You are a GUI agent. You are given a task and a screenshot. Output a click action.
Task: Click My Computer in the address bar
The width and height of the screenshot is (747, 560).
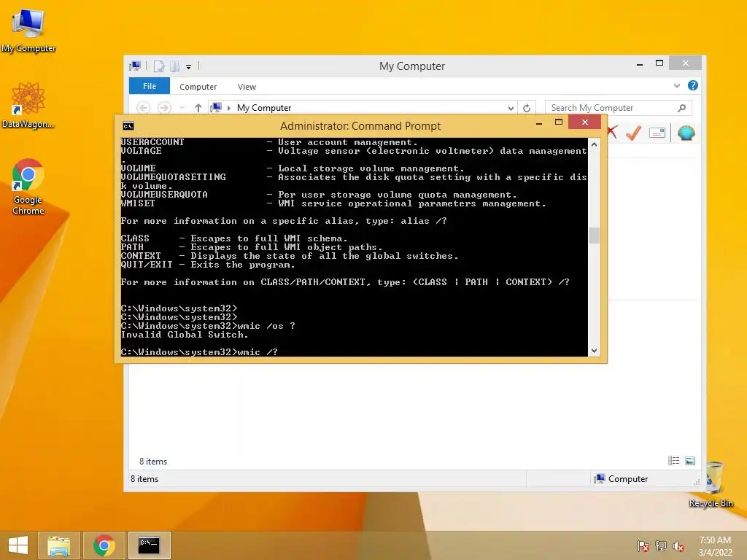coord(264,108)
